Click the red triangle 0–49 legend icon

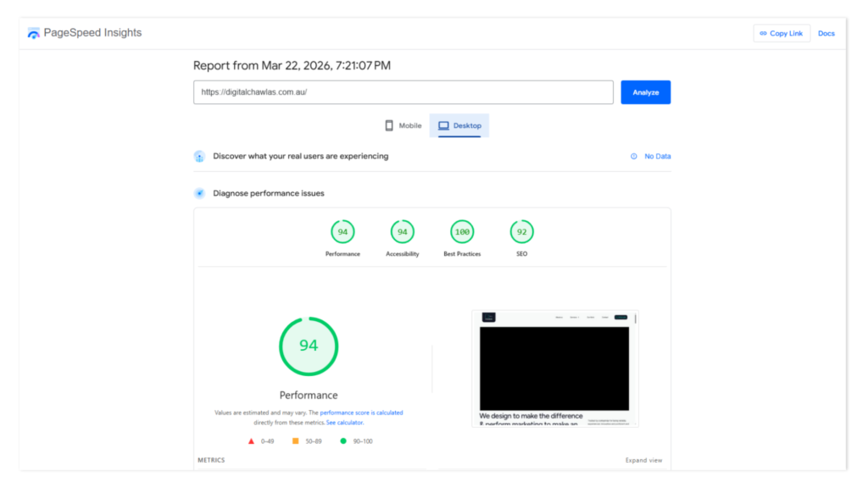point(251,441)
